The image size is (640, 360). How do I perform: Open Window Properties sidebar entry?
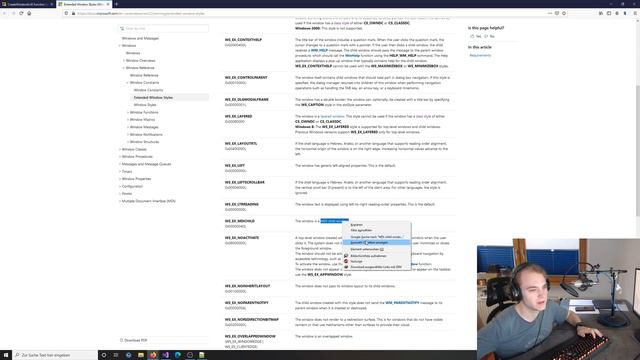(x=136, y=179)
